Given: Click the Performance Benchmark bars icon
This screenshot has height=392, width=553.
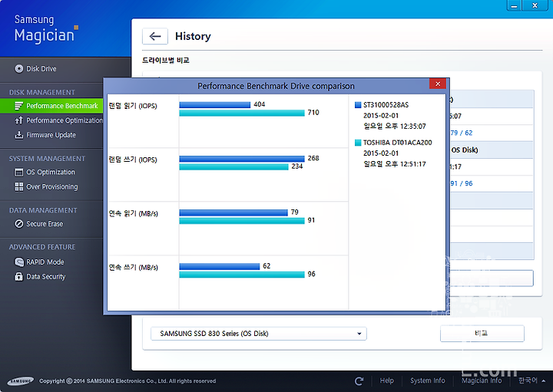Looking at the screenshot, I should [x=18, y=106].
